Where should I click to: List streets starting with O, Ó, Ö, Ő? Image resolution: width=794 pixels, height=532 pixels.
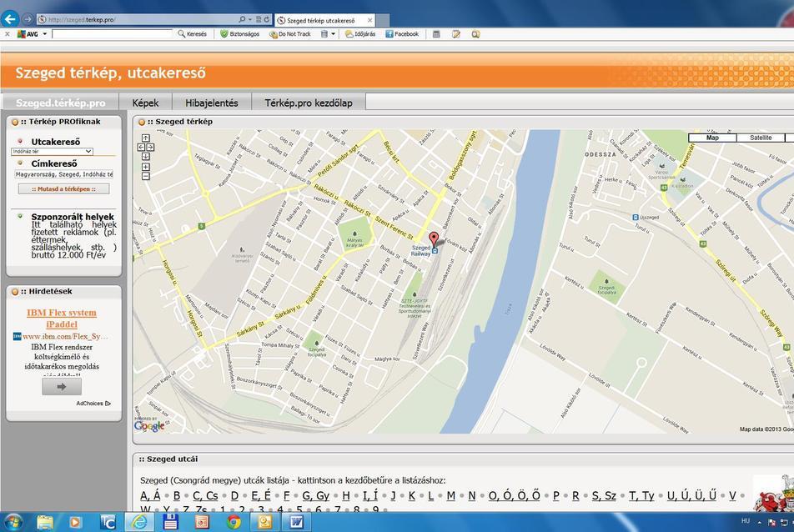pos(514,495)
